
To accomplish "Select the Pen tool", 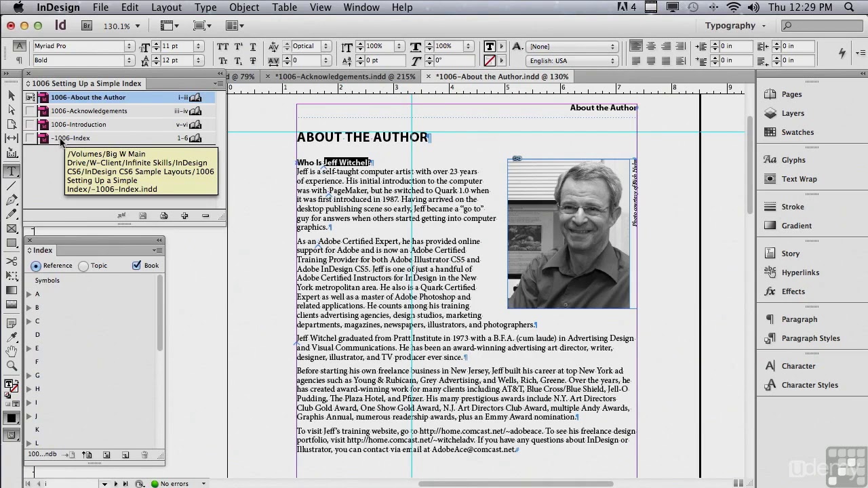I will (12, 200).
